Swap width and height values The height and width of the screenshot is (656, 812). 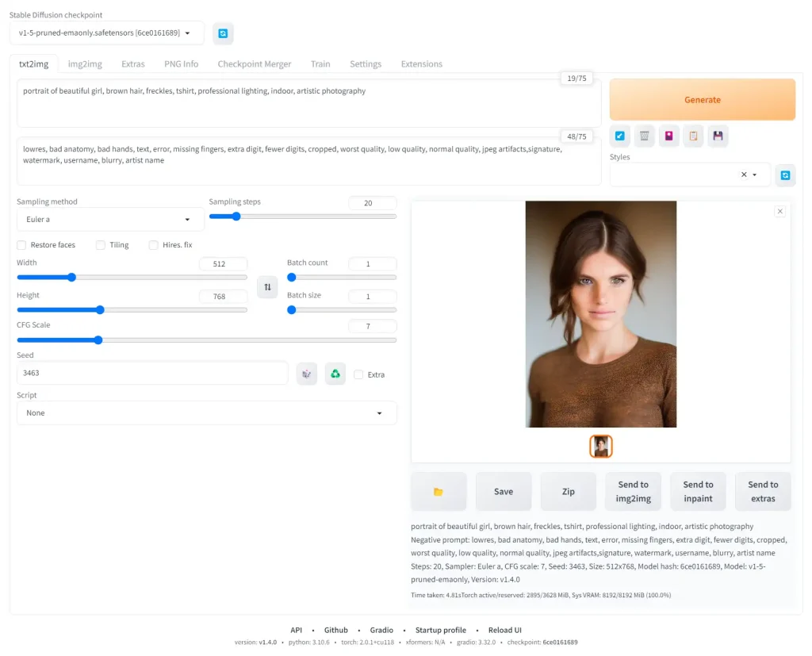click(267, 287)
